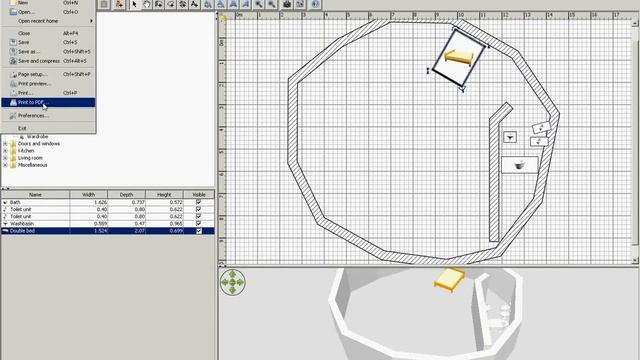
Task: Click the Bath depth value 0.737
Action: (138, 202)
